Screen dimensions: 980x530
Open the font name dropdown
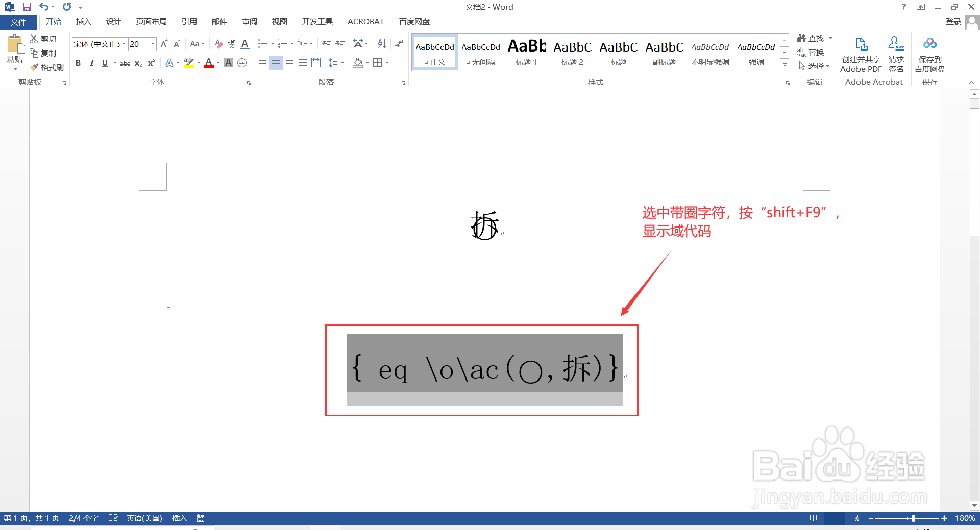point(124,44)
